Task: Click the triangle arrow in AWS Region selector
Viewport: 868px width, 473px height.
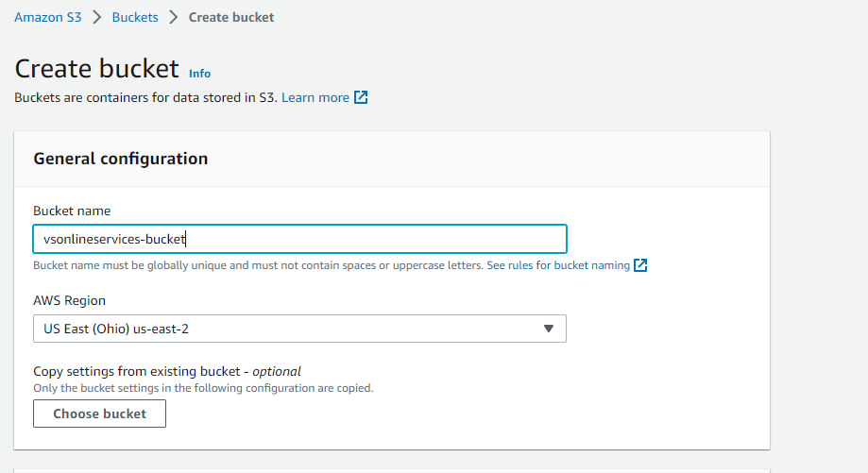Action: [549, 329]
